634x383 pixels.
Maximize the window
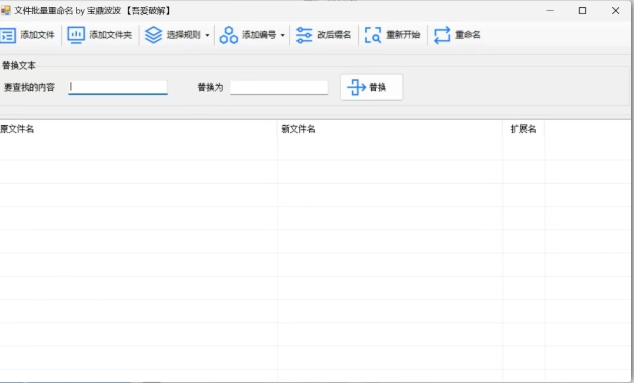pyautogui.click(x=582, y=11)
